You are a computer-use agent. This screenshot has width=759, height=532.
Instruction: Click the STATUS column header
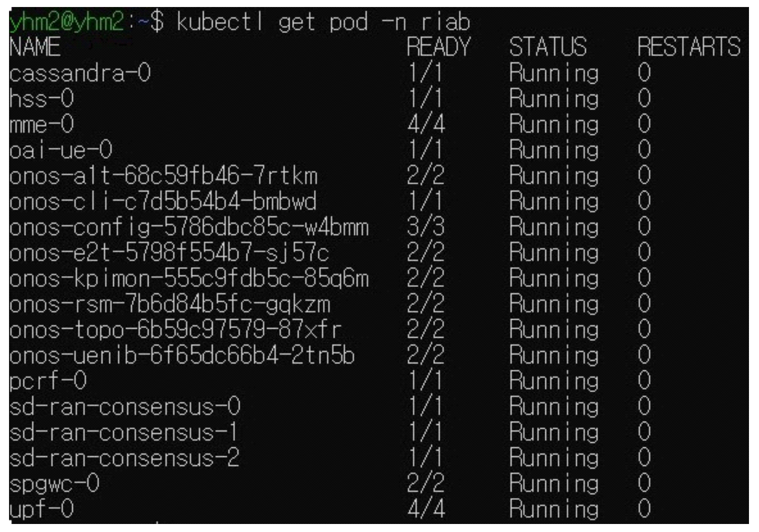point(547,47)
